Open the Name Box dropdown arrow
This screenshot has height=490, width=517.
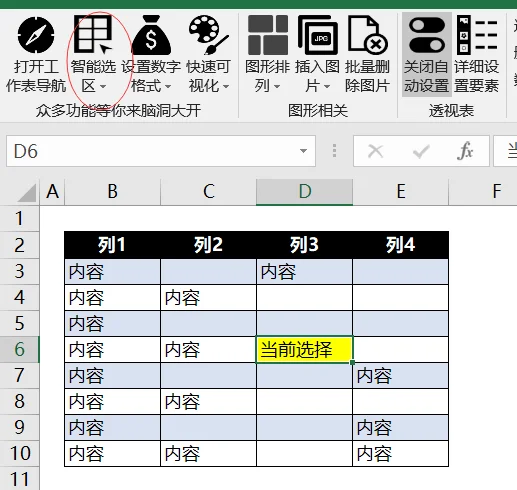click(x=303, y=151)
